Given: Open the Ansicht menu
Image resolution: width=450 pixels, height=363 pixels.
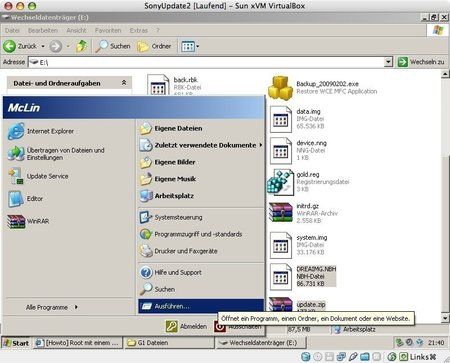Looking at the screenshot, I should (x=76, y=30).
